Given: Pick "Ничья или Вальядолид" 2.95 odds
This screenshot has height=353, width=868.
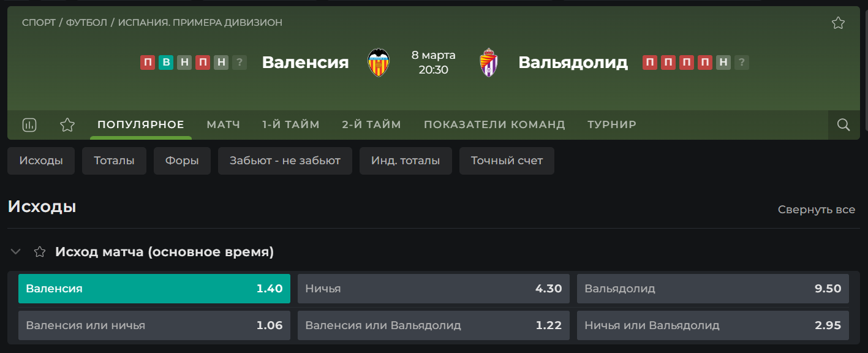Looking at the screenshot, I should tap(713, 325).
